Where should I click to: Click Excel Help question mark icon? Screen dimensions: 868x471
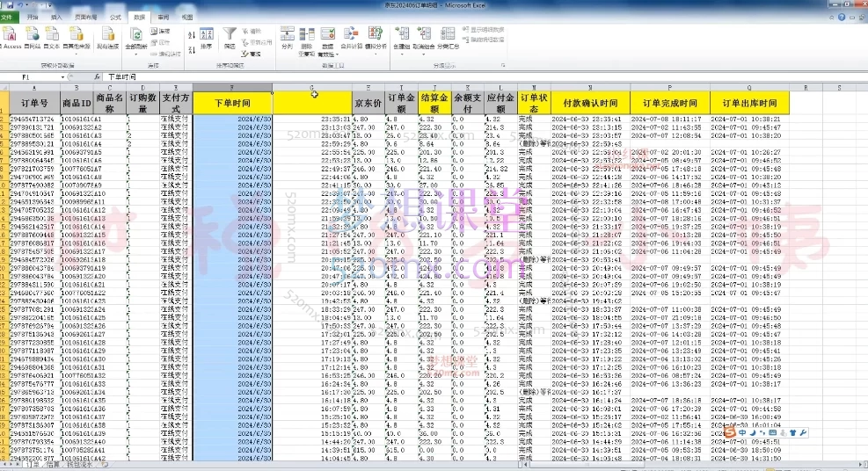[842, 18]
